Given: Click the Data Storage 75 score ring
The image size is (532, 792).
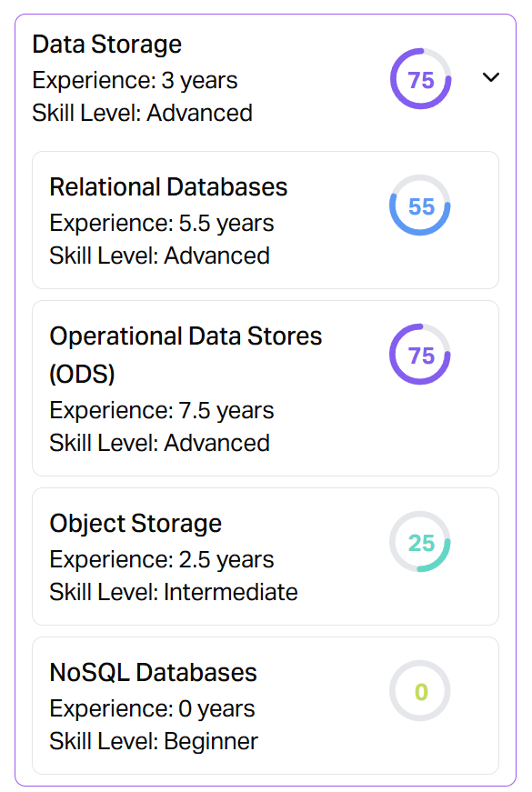Looking at the screenshot, I should click(x=420, y=79).
